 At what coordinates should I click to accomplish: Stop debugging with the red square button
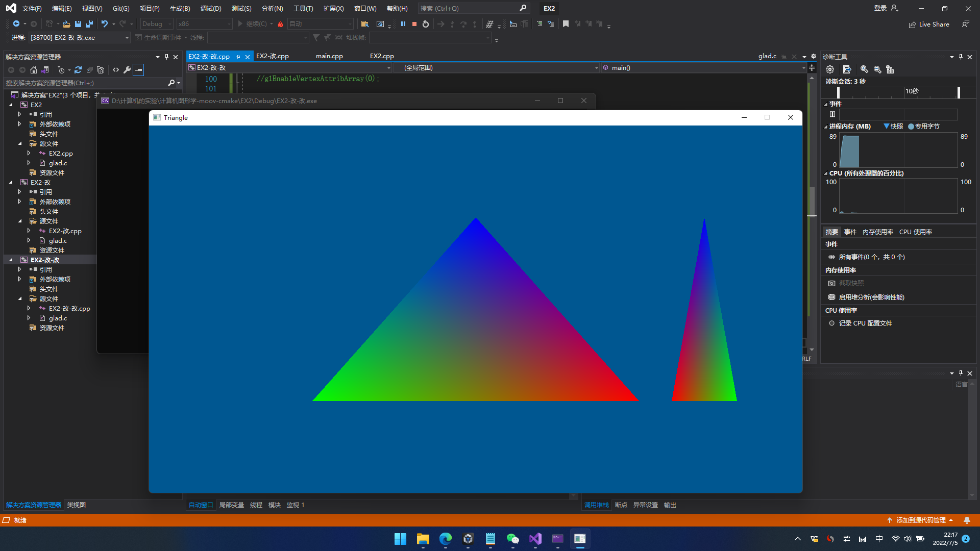(414, 24)
